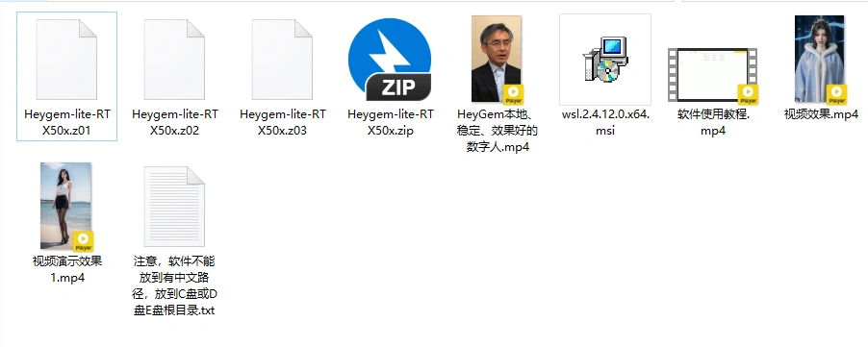This screenshot has height=347, width=868.
Task: Click thumbnail of man in suit video
Action: (497, 60)
